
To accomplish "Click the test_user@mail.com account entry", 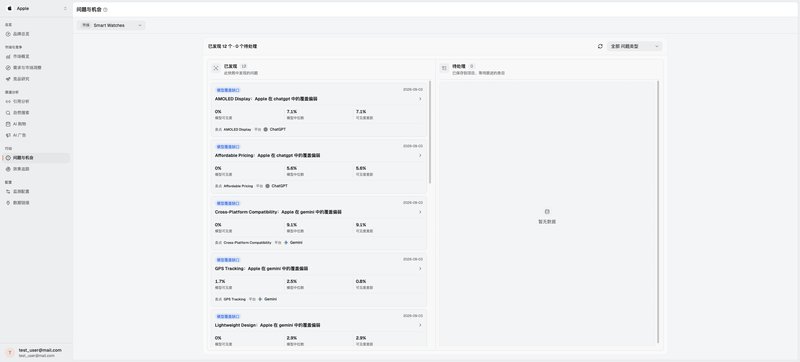I will tap(36, 352).
